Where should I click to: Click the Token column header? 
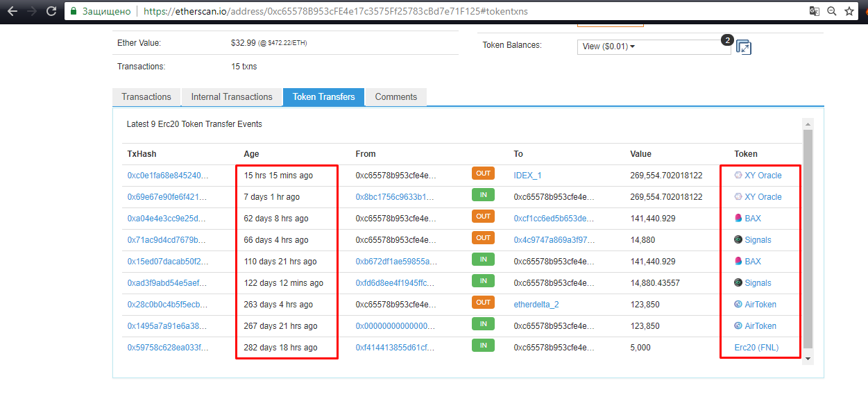click(746, 154)
